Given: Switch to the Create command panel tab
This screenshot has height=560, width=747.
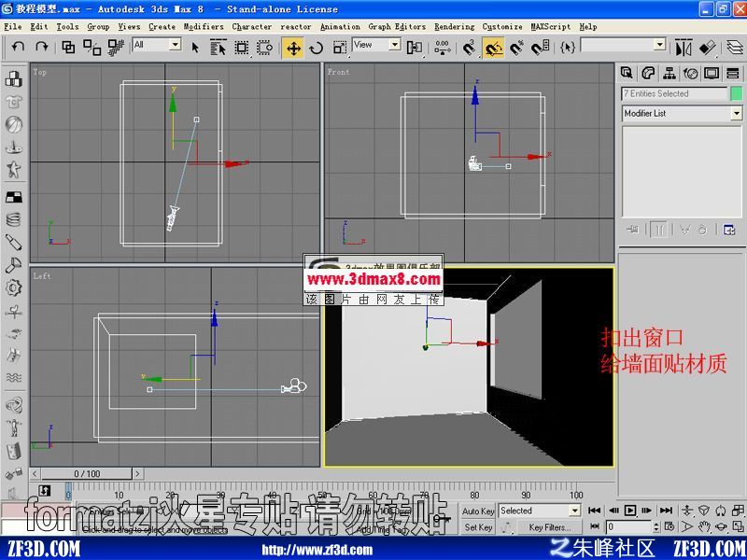Looking at the screenshot, I should (627, 73).
